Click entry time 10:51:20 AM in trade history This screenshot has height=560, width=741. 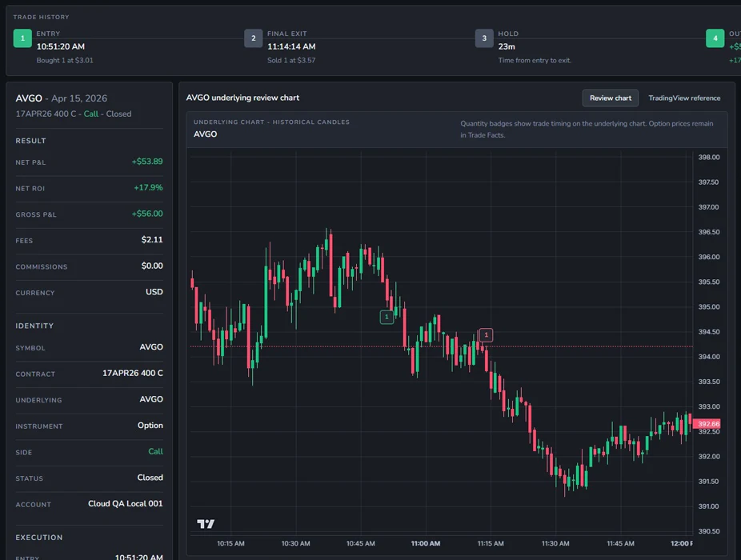[x=61, y=46]
